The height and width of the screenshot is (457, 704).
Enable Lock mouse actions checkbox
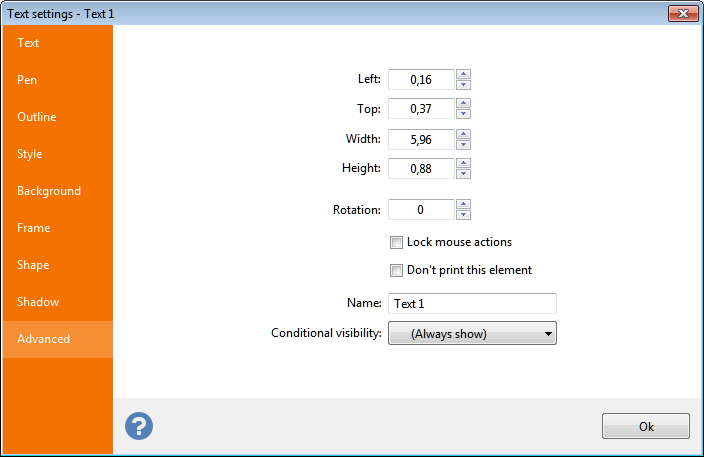click(397, 242)
